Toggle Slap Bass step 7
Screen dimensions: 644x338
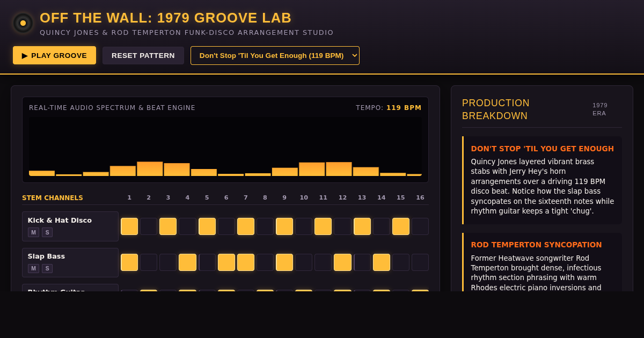click(x=246, y=262)
